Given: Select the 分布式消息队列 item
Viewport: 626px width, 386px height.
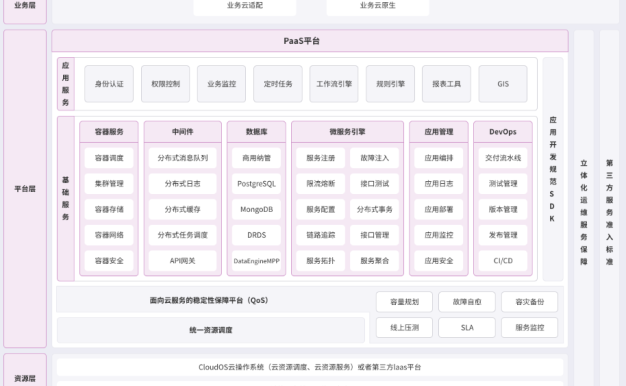Looking at the screenshot, I should click(182, 158).
